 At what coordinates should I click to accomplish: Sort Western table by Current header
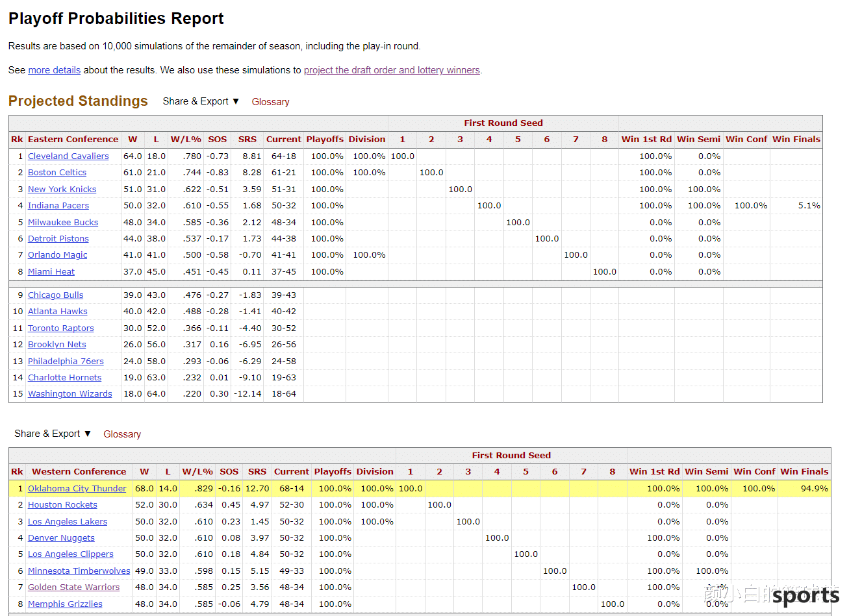[x=292, y=472]
